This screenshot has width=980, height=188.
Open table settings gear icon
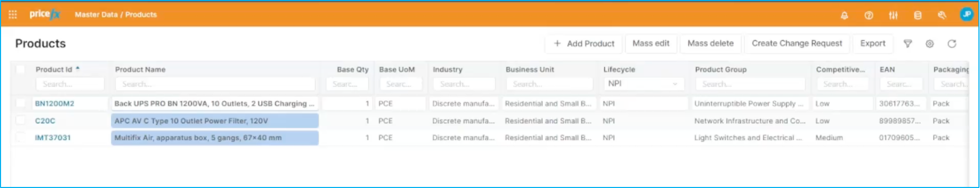click(x=930, y=44)
